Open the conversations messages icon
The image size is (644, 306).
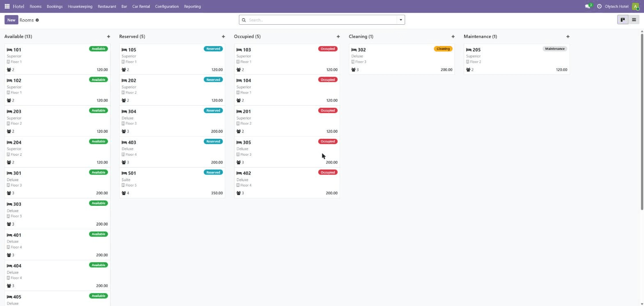[588, 7]
